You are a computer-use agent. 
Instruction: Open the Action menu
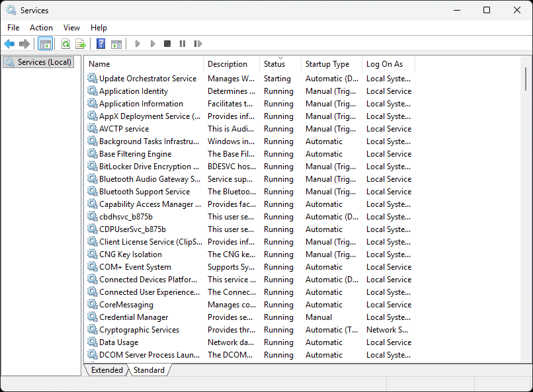point(41,28)
